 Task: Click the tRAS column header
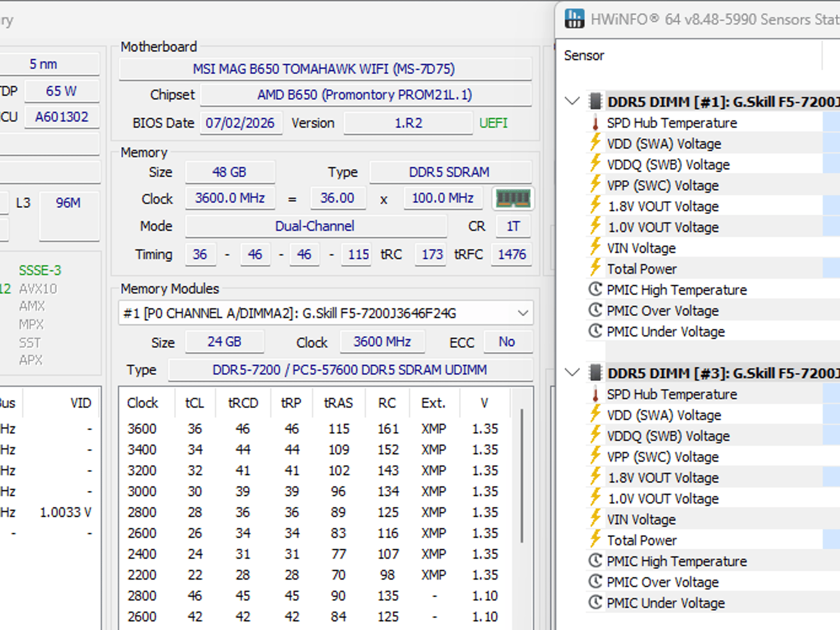338,403
